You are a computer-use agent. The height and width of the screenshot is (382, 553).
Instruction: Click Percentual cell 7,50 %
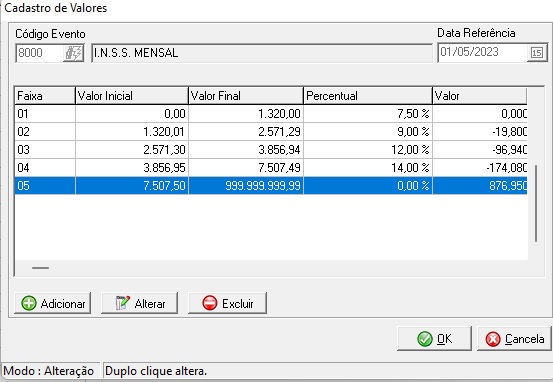point(368,114)
